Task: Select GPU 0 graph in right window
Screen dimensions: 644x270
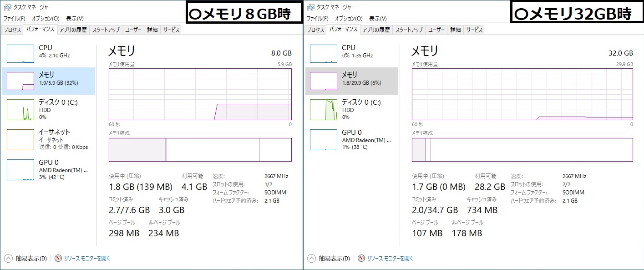Action: tap(324, 140)
